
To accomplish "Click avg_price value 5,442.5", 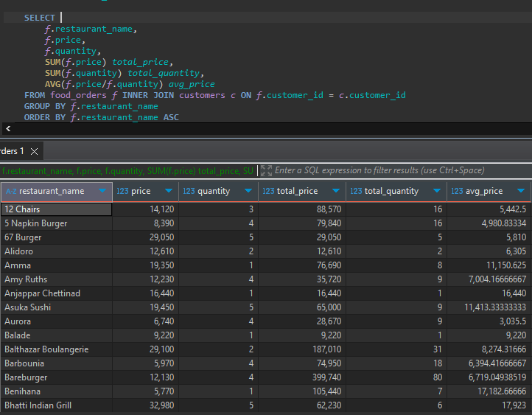I will pos(513,209).
